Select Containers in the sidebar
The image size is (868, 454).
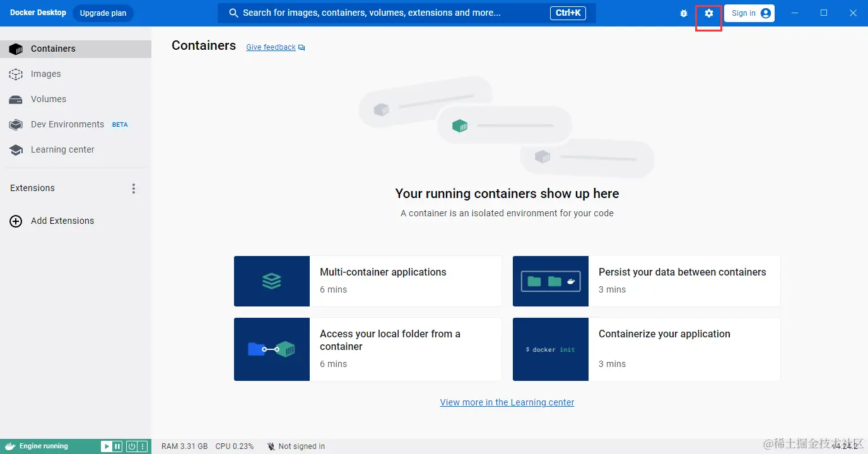pos(76,49)
